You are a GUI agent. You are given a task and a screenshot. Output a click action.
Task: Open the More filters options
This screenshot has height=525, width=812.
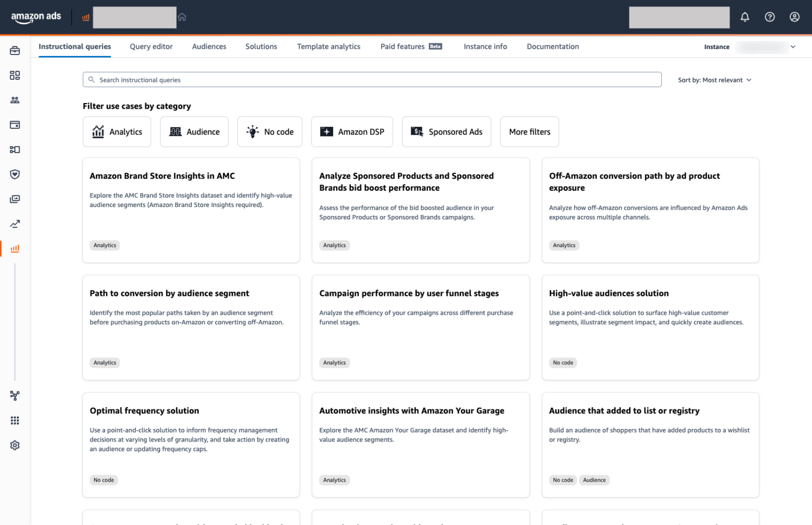pos(529,132)
